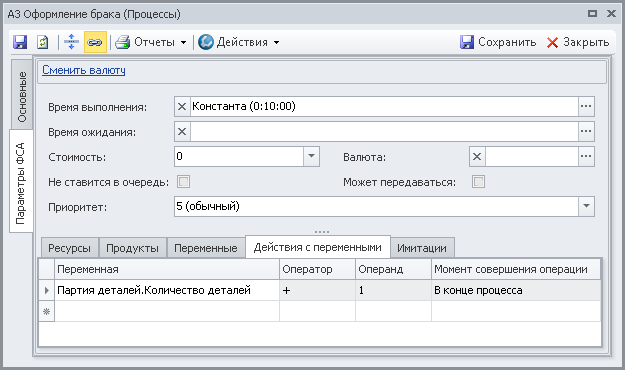Open the Имитации tab
The image size is (625, 370).
(422, 248)
